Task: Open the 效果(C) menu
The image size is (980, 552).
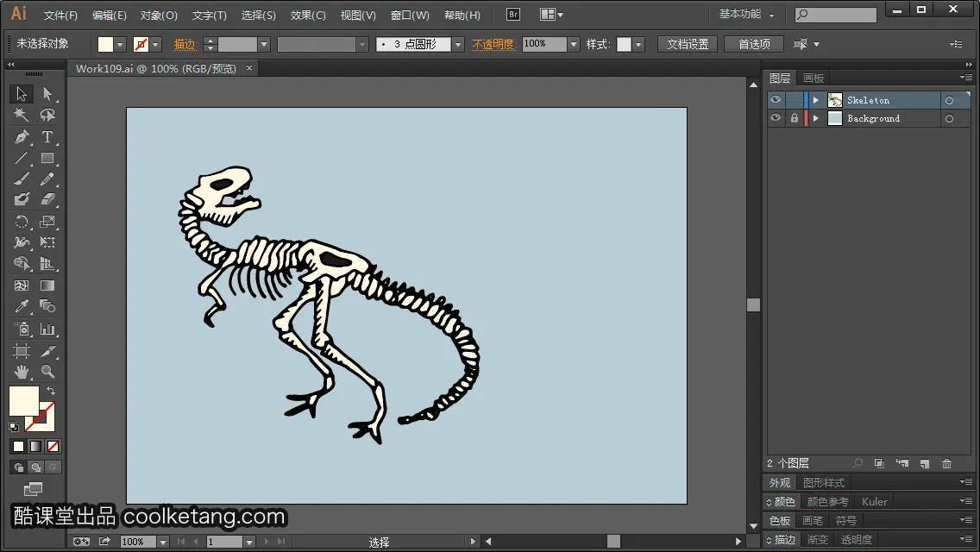Action: [308, 15]
